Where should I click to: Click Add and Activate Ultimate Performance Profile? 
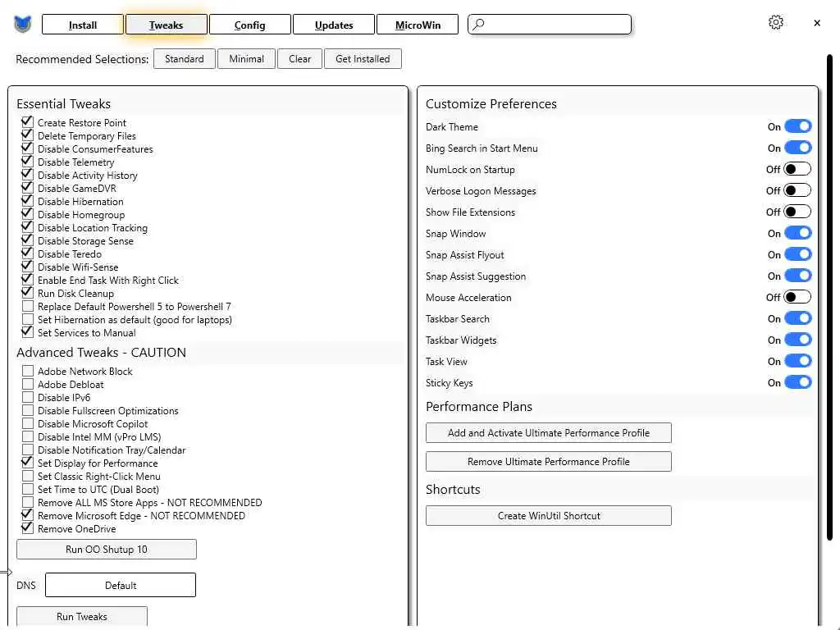(549, 433)
